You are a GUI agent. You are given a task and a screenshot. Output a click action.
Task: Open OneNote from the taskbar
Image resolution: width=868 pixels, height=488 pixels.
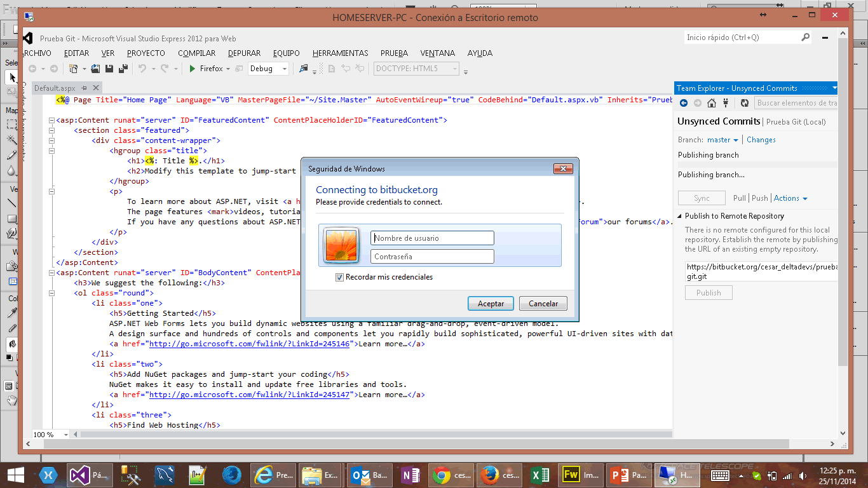(x=411, y=475)
